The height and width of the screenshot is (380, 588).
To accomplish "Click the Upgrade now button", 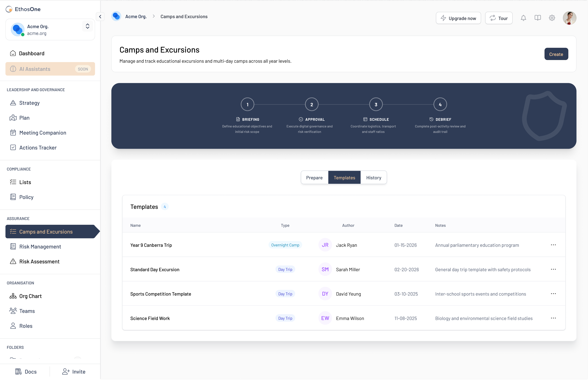I will tap(458, 18).
